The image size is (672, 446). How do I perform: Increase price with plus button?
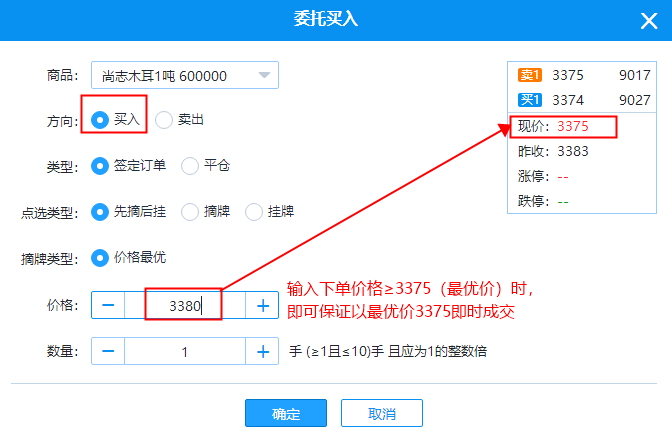[x=262, y=305]
